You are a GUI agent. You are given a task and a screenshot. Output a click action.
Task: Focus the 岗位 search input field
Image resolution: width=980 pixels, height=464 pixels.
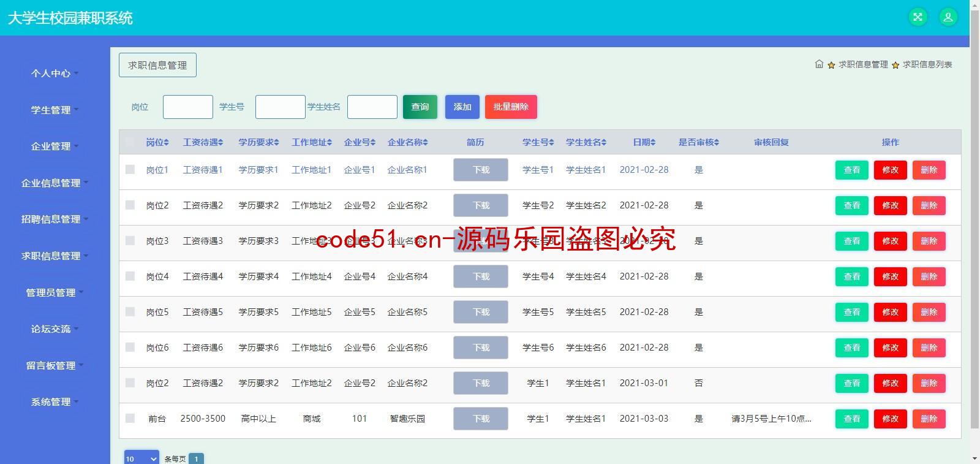pos(188,107)
